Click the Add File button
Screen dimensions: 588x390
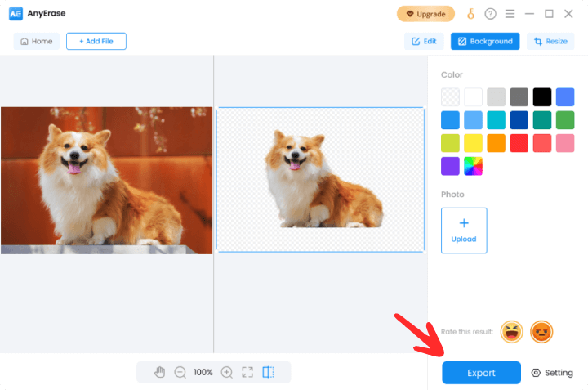click(96, 41)
